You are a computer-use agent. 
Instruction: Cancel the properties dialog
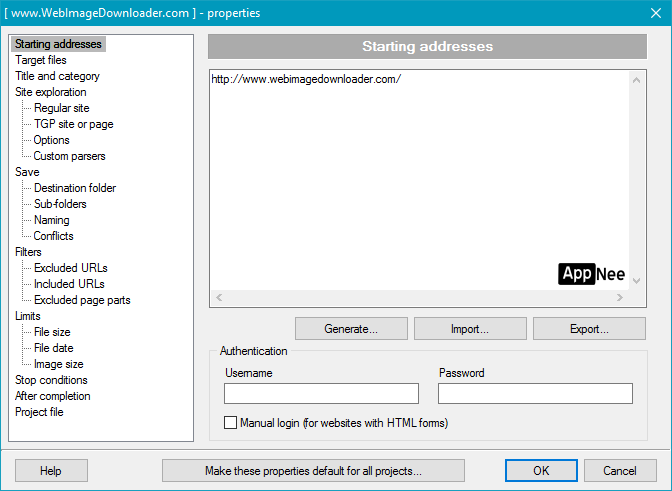(x=620, y=470)
